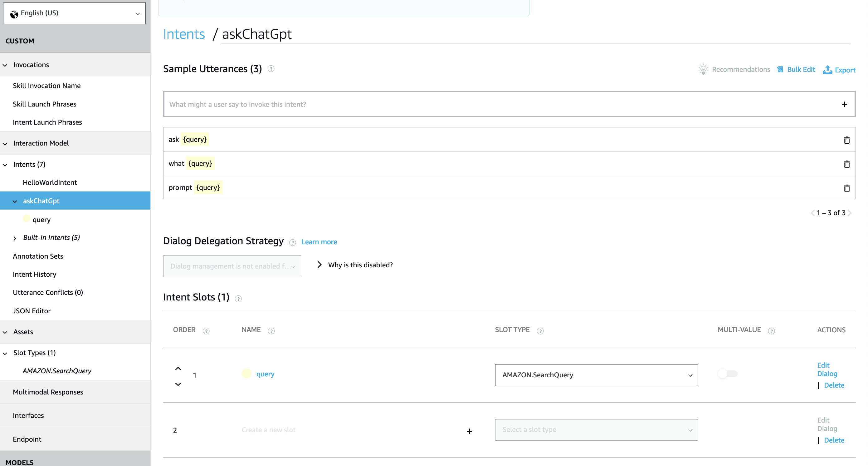
Task: Expand Built-In Intents (5) tree node
Action: (15, 238)
